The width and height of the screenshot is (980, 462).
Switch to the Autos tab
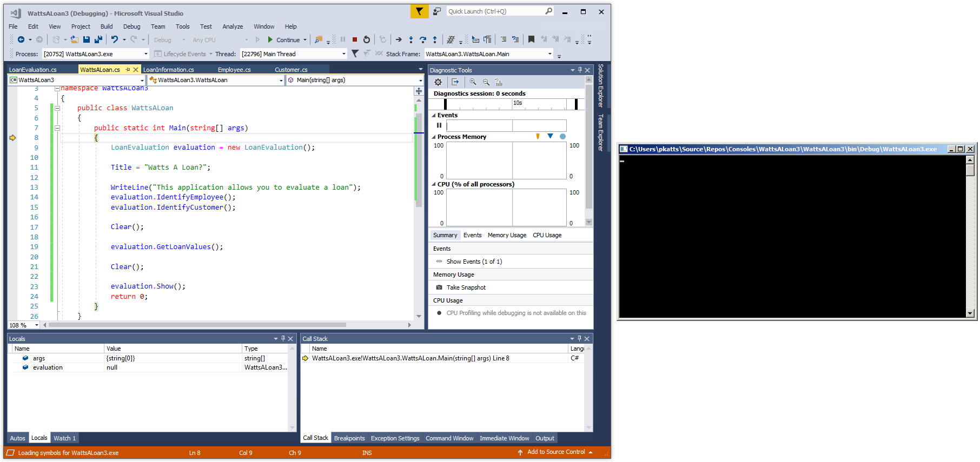tap(17, 438)
